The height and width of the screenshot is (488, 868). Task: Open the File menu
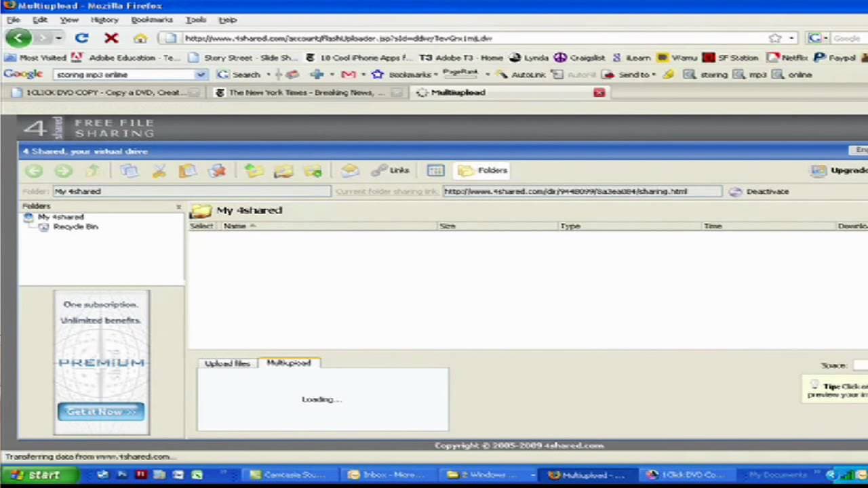pyautogui.click(x=13, y=20)
